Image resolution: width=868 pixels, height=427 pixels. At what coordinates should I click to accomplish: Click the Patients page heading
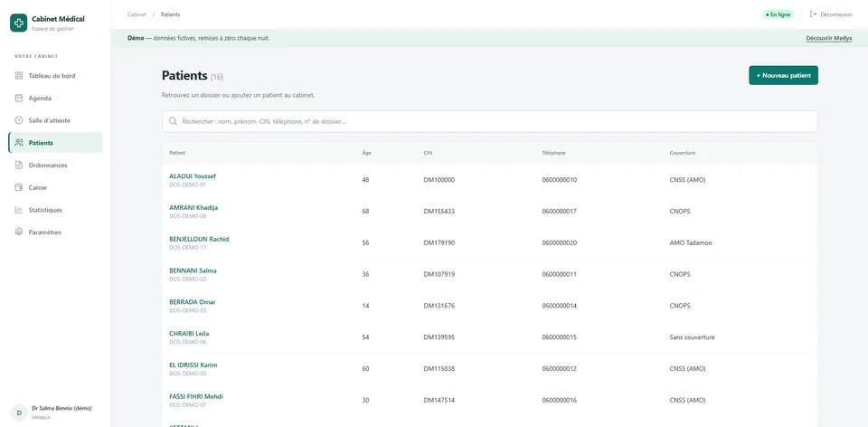click(x=184, y=76)
